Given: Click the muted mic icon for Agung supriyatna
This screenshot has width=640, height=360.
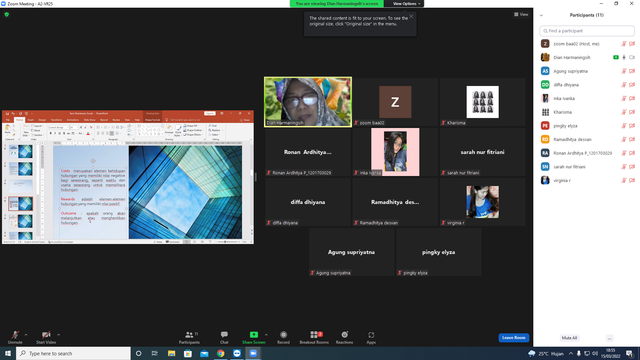Looking at the screenshot, I should click(x=624, y=71).
